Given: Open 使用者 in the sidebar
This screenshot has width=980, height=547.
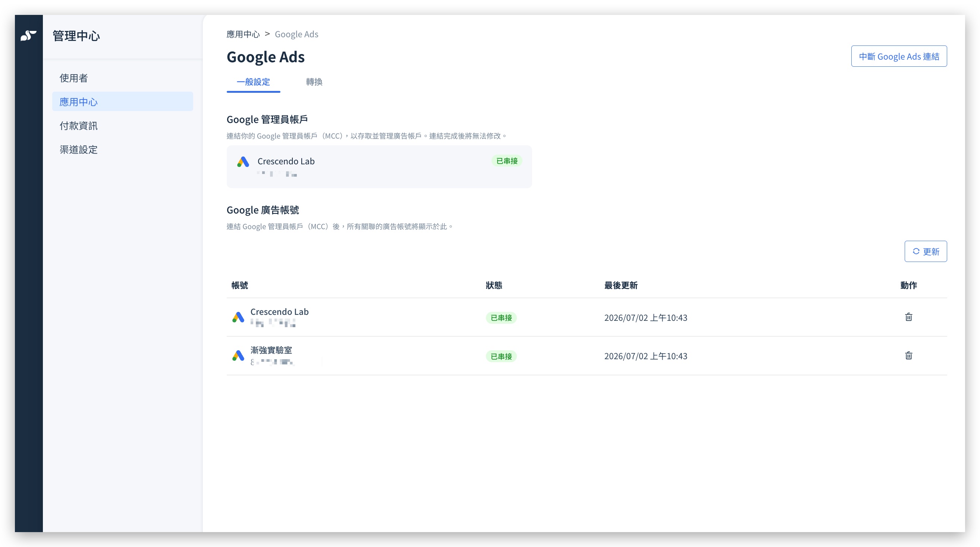Looking at the screenshot, I should [x=122, y=78].
